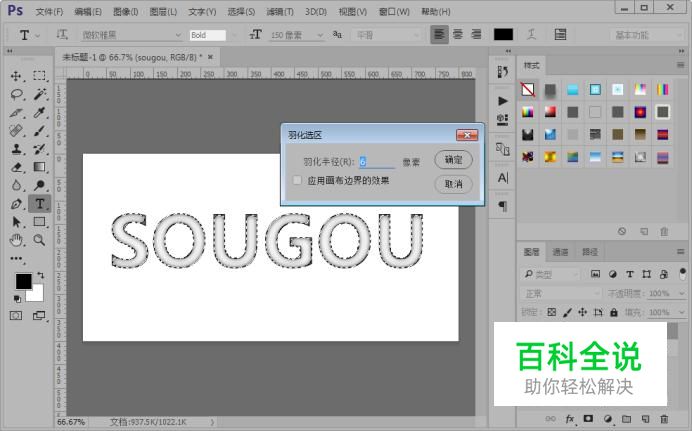Enable apply effect at canvas bounds checkbox
Screen dimensions: 692x431
tap(297, 180)
